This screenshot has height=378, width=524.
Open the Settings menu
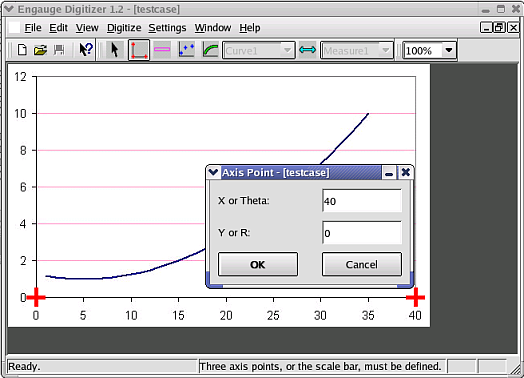tap(167, 28)
